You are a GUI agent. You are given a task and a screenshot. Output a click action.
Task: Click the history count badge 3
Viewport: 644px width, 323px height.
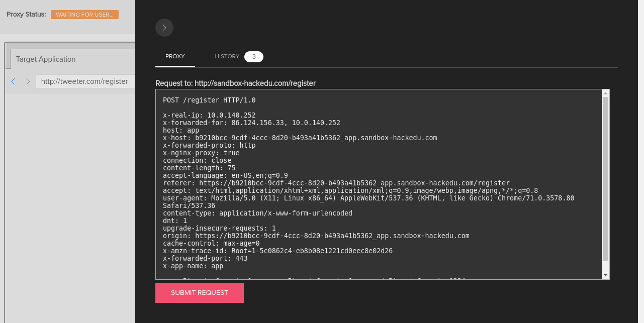pos(254,57)
